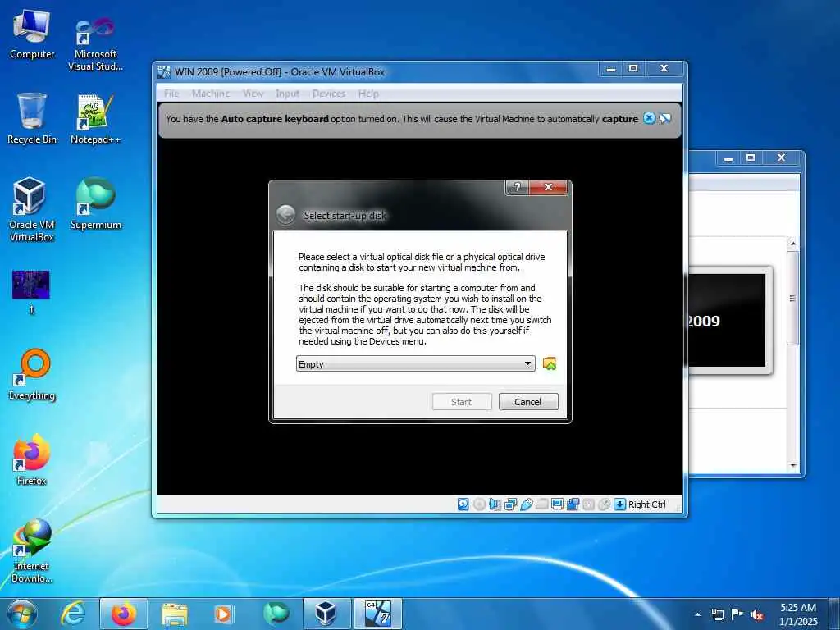Click the don't-show-again icon on the notification bar

point(664,118)
